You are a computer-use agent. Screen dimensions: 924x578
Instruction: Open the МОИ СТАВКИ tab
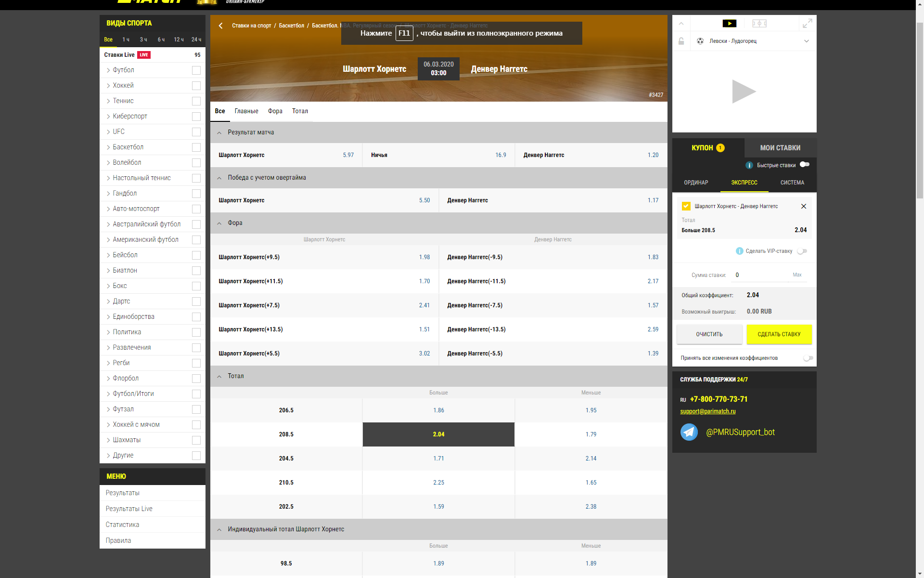[x=780, y=148]
